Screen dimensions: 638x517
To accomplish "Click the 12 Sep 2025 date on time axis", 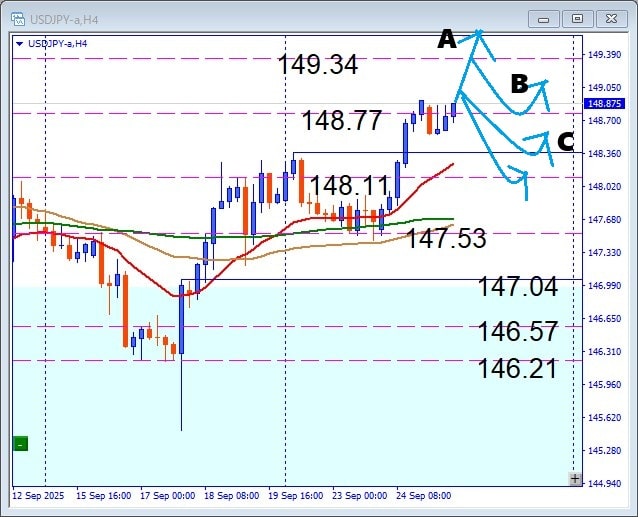I will point(39,495).
